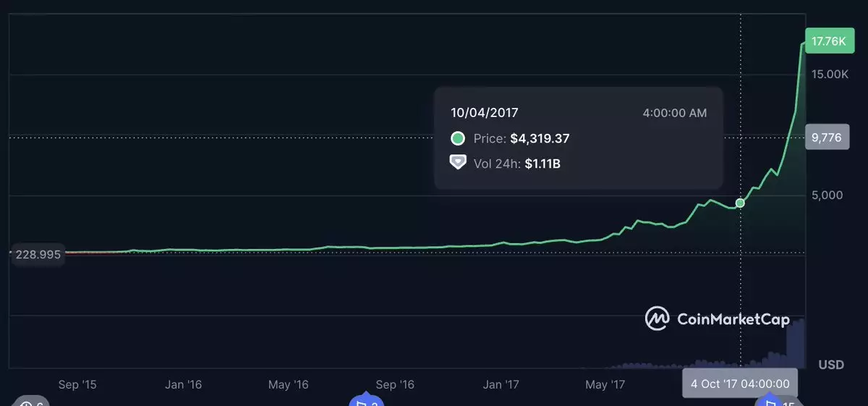
Task: Open the flag event marker below Sep '16
Action: click(x=364, y=401)
